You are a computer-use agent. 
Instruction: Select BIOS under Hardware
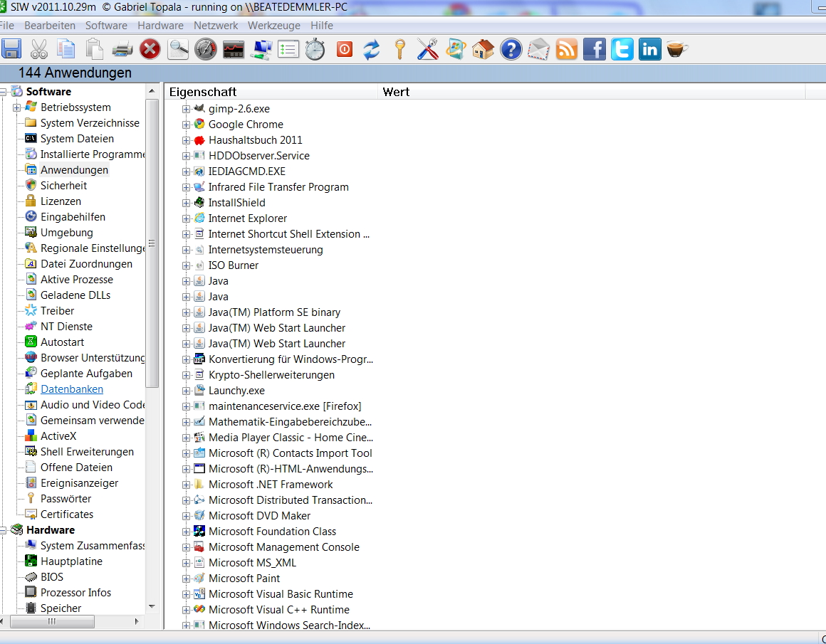coord(51,577)
